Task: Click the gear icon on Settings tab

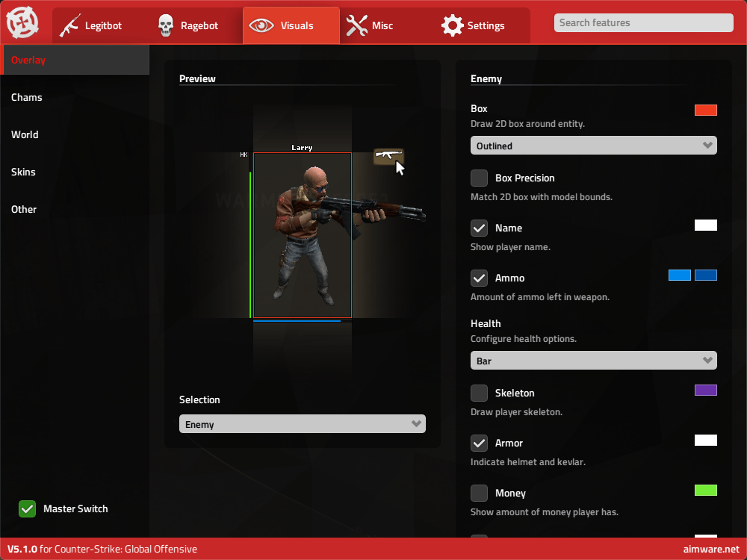Action: (452, 25)
